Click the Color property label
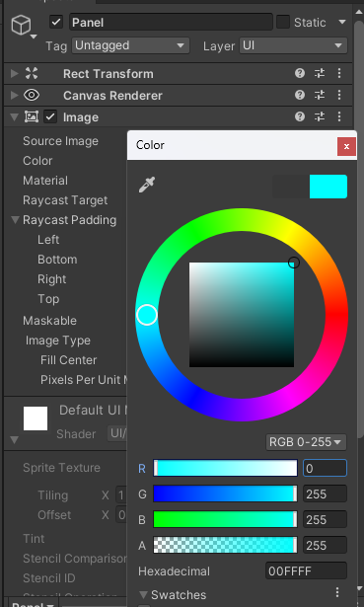Image resolution: width=364 pixels, height=607 pixels. [x=37, y=161]
